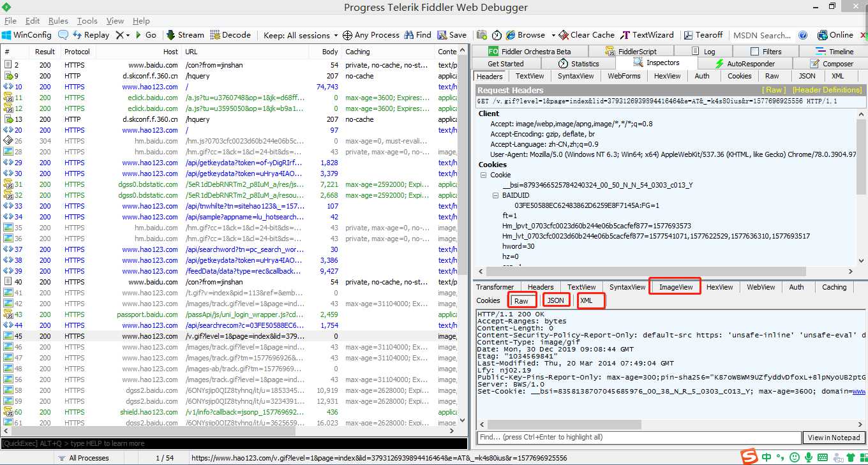Image resolution: width=868 pixels, height=465 pixels.
Task: Toggle Stream mode in toolbar
Action: click(x=185, y=35)
